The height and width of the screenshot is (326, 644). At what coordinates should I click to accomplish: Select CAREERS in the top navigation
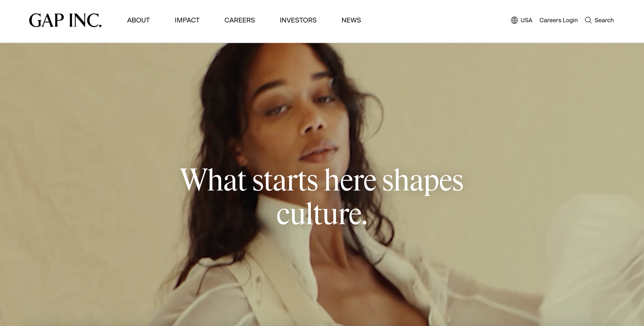click(x=240, y=20)
